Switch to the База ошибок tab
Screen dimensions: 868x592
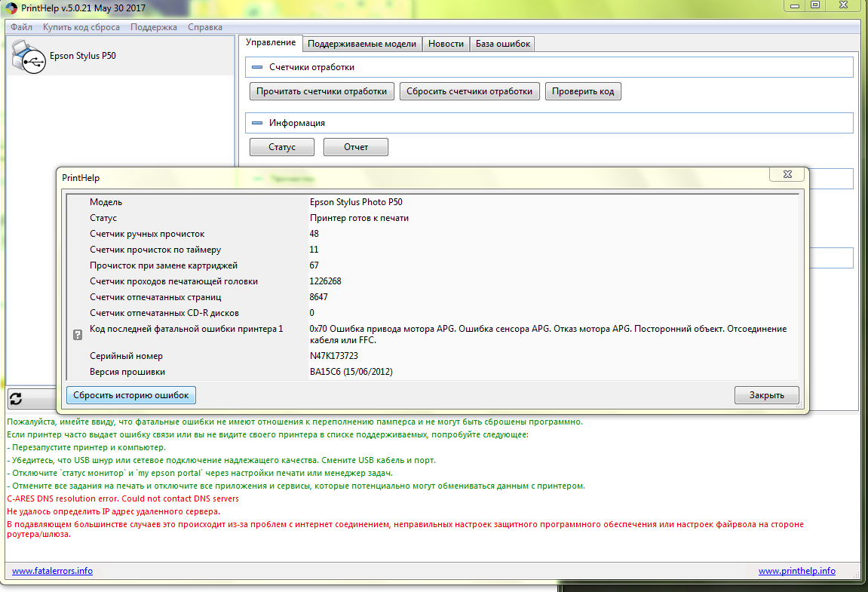[503, 44]
